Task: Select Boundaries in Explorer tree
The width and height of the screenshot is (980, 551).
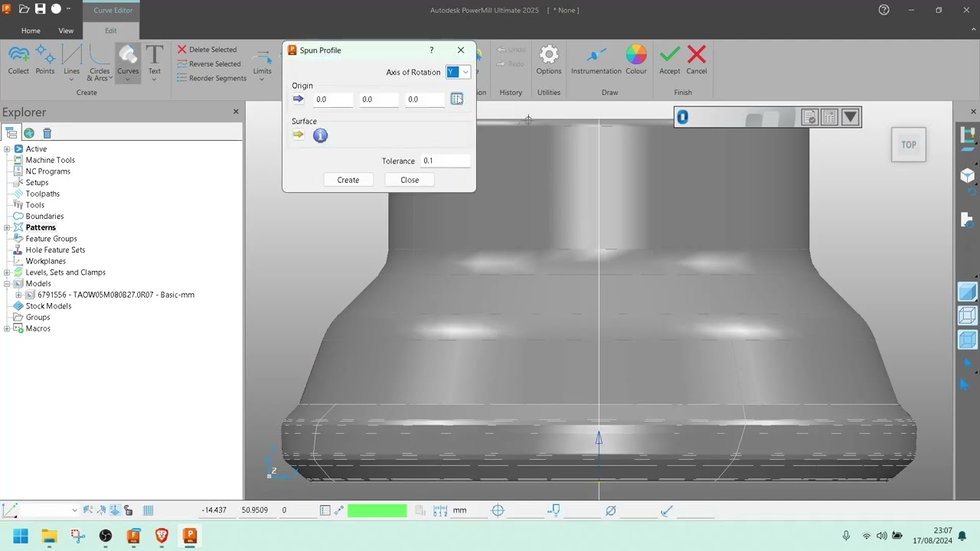Action: coord(44,217)
